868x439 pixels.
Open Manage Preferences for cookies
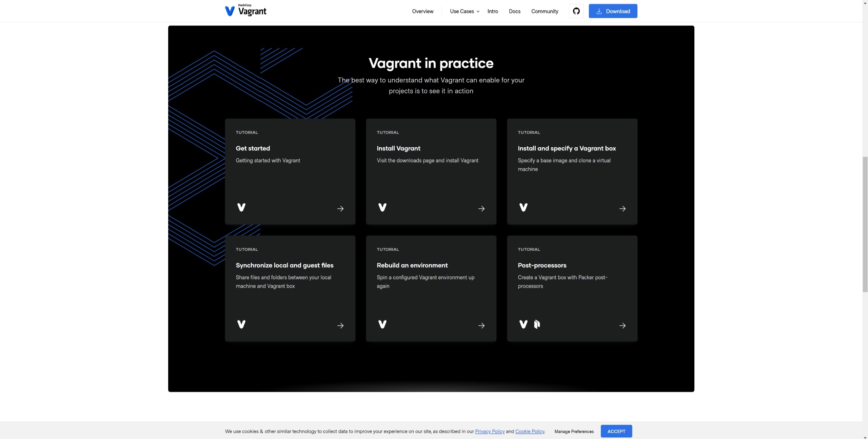(x=574, y=432)
